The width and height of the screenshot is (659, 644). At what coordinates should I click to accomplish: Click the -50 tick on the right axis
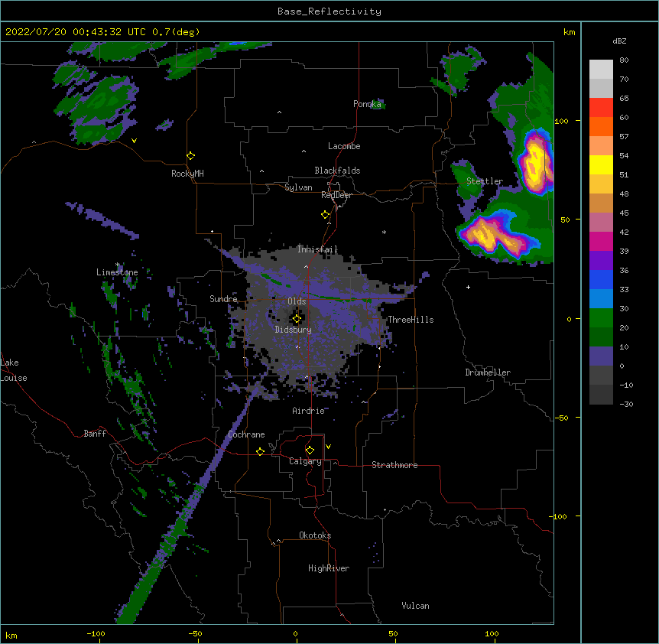click(x=561, y=418)
